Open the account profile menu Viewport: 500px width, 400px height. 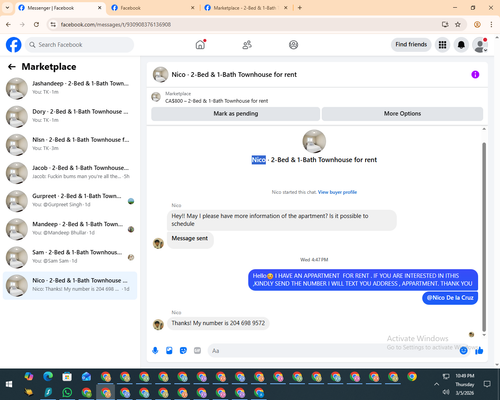coord(480,45)
